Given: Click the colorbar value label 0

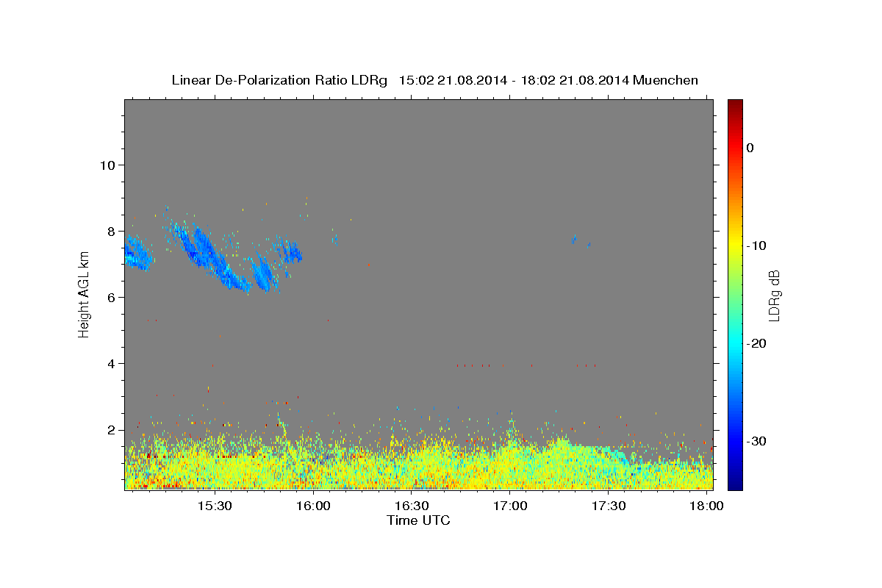Looking at the screenshot, I should point(750,148).
